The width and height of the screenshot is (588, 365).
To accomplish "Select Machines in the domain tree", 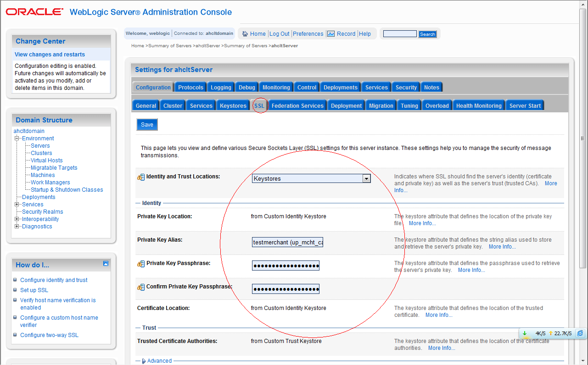I will [43, 175].
